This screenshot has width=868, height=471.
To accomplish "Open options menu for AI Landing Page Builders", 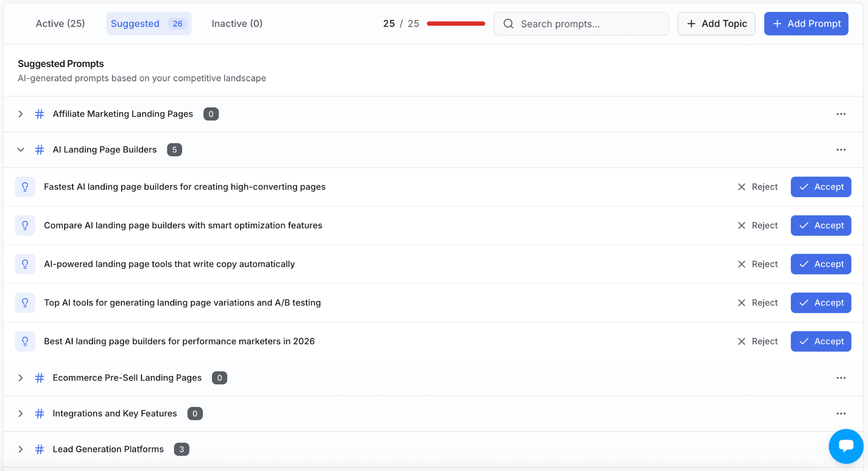I will tap(841, 150).
